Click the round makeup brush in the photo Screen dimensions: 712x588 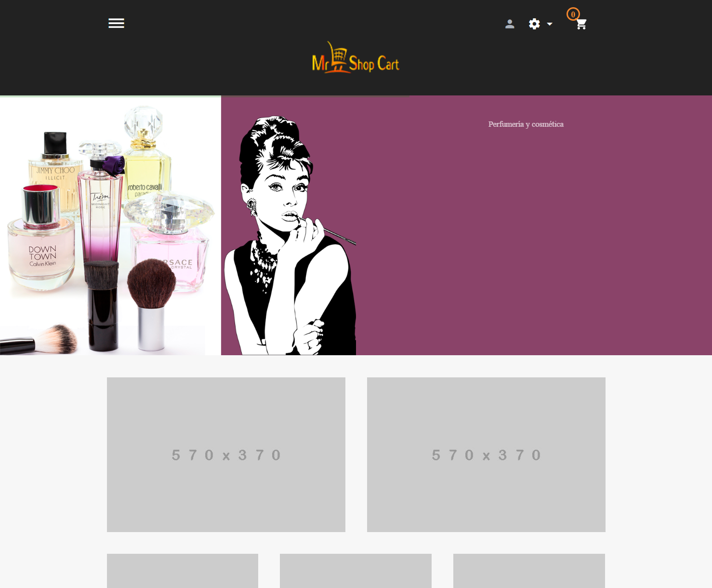pos(151,304)
